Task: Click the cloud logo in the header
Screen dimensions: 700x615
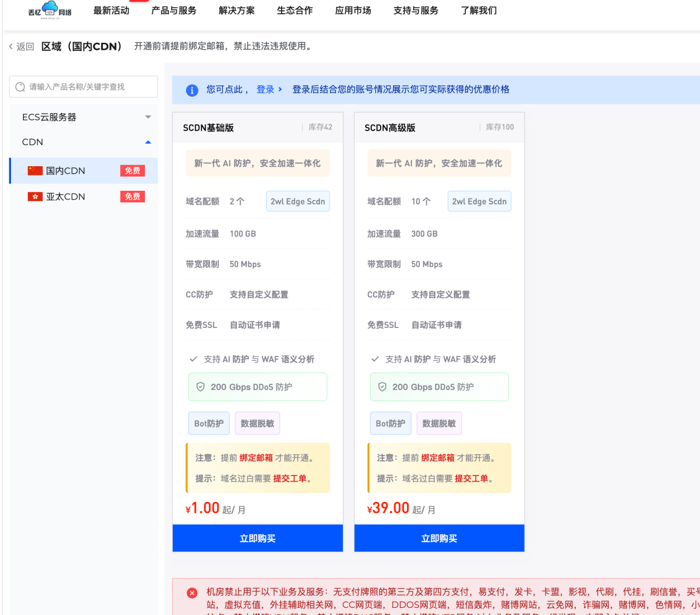Action: [50, 9]
